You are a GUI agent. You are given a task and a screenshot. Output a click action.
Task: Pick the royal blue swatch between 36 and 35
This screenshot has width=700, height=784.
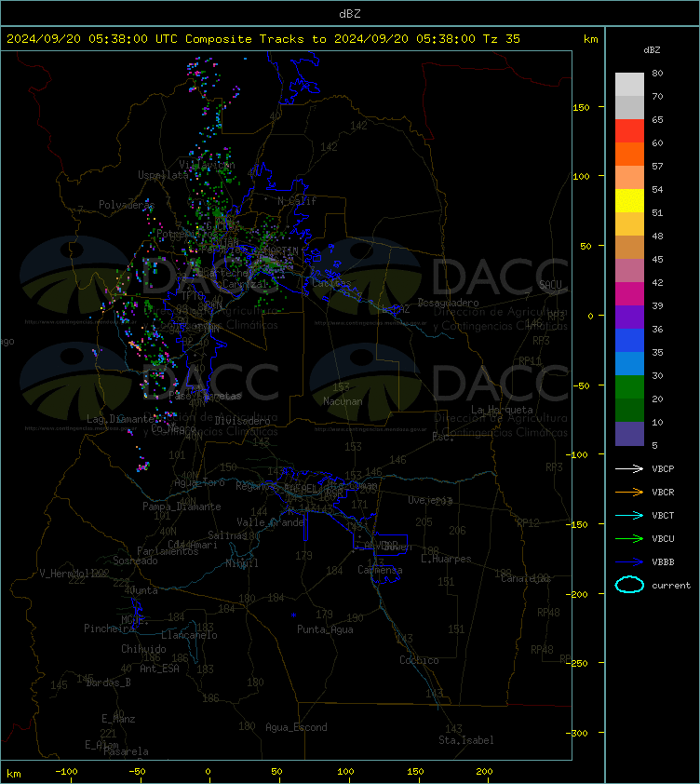[x=629, y=340]
